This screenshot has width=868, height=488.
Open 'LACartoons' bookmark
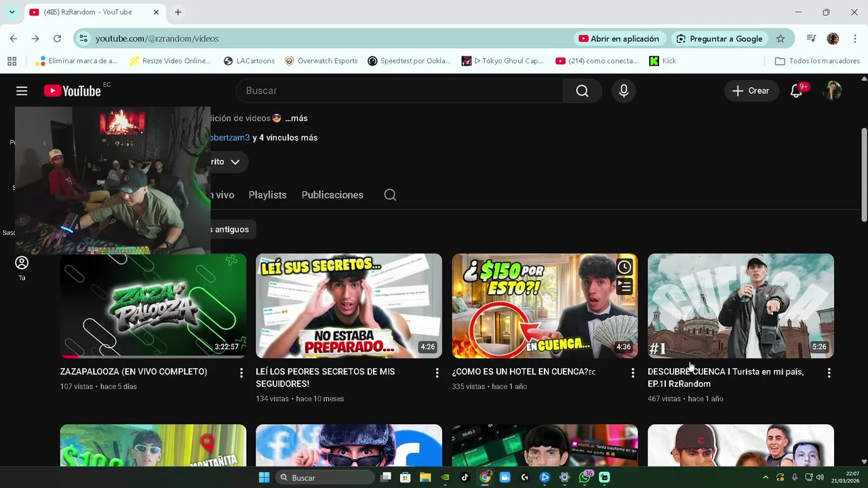click(x=249, y=61)
